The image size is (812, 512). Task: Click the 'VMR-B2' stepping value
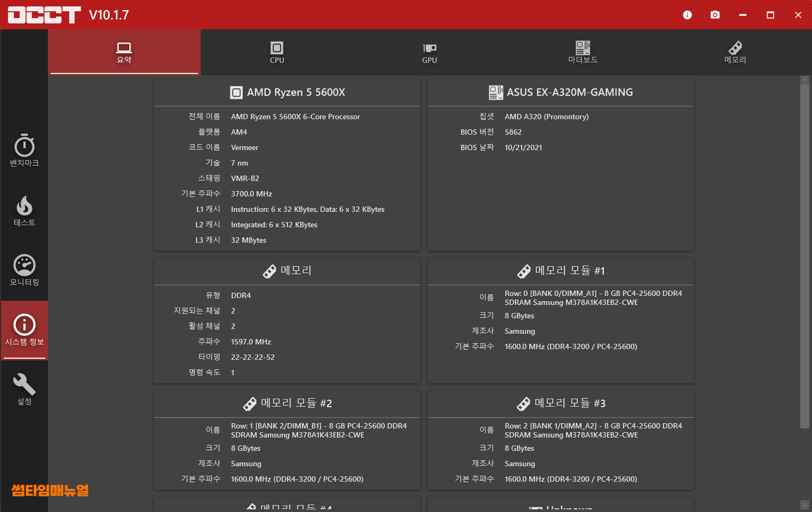pyautogui.click(x=245, y=178)
